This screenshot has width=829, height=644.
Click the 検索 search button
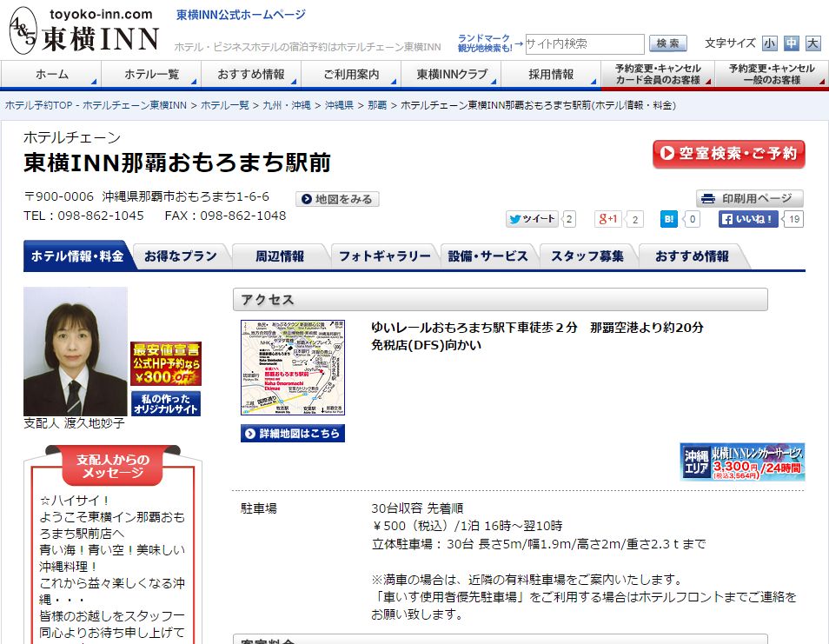pos(668,43)
